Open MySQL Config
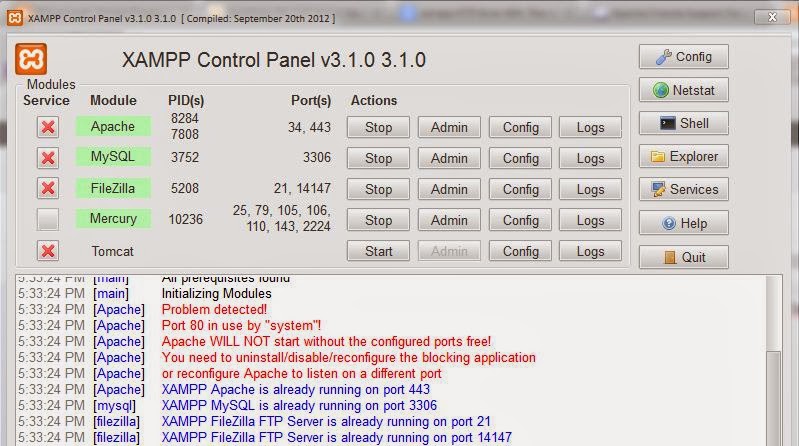Screen dimensions: 799x446 [520, 159]
